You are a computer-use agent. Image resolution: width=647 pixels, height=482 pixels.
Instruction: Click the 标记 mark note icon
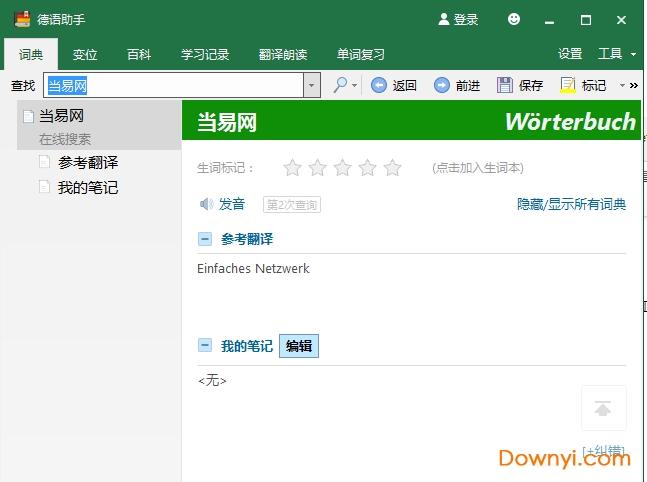[568, 86]
